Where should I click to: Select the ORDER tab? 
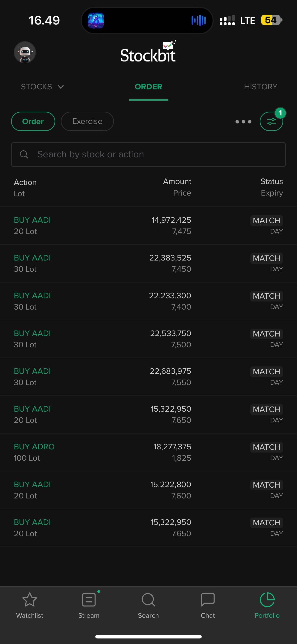coord(148,87)
